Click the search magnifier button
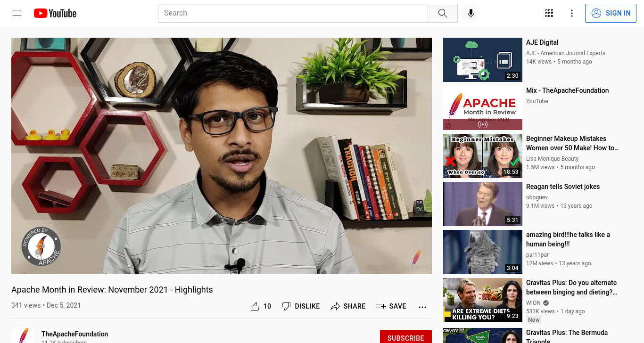Image resolution: width=644 pixels, height=343 pixels. click(442, 13)
